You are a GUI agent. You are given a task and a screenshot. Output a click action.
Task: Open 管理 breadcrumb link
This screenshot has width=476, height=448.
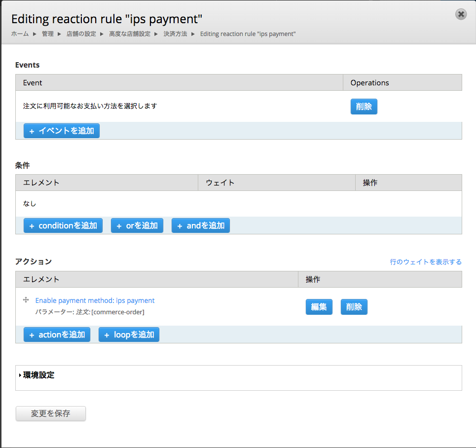coord(48,34)
